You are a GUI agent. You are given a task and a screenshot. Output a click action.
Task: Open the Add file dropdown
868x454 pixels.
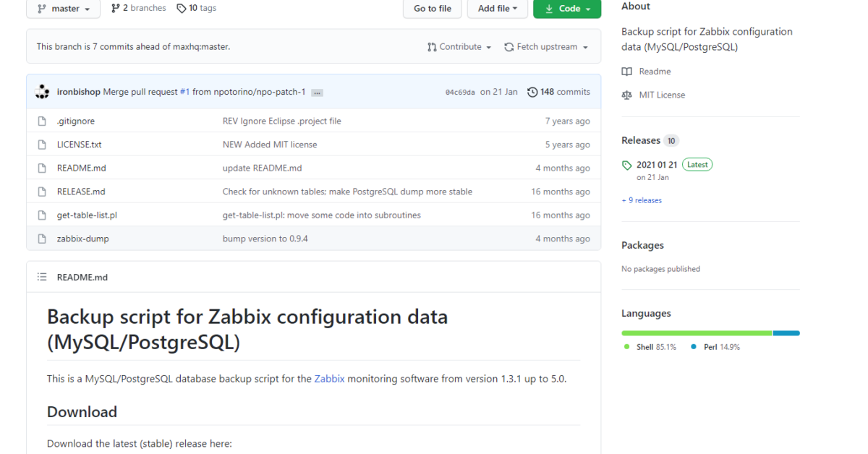[498, 9]
